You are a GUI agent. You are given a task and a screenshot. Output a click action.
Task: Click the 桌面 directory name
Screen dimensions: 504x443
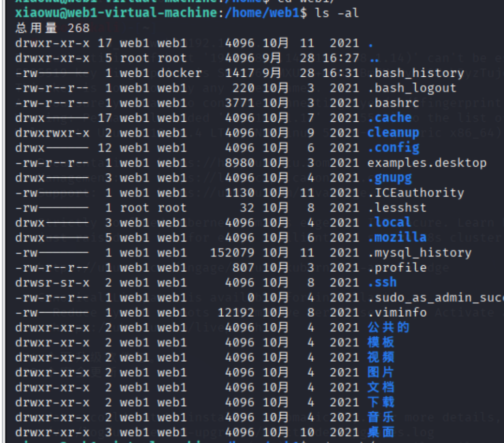click(381, 432)
